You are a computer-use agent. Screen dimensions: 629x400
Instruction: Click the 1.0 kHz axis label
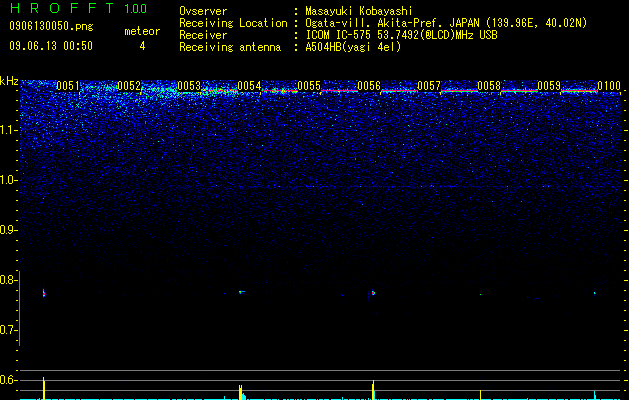point(9,180)
